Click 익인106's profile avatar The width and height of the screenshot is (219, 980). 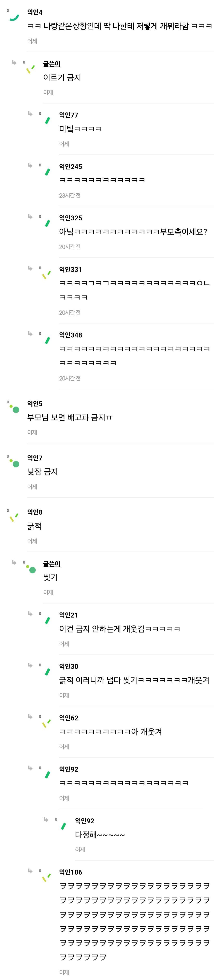46,877
